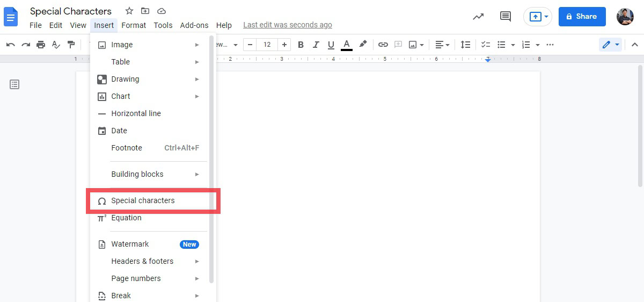Toggle underline formatting

coord(331,45)
